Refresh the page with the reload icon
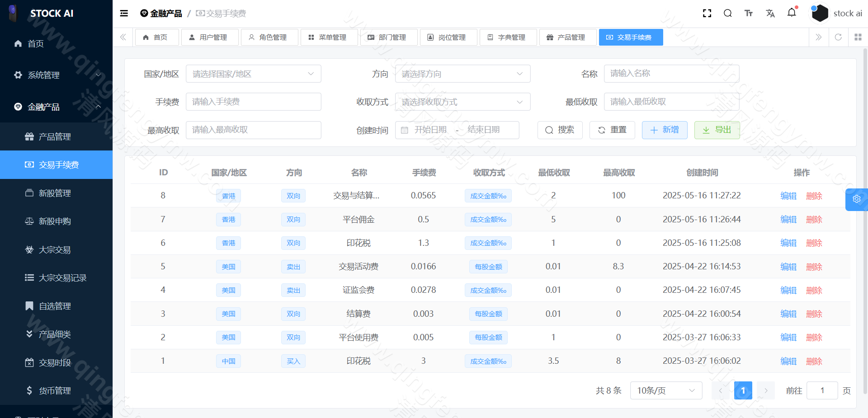The height and width of the screenshot is (418, 868). point(838,37)
